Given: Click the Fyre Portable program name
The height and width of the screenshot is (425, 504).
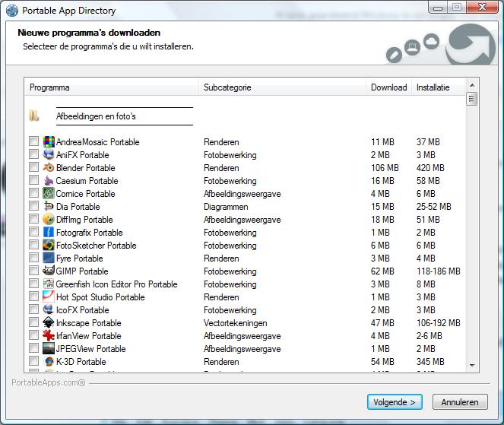Looking at the screenshot, I should click(x=79, y=258).
